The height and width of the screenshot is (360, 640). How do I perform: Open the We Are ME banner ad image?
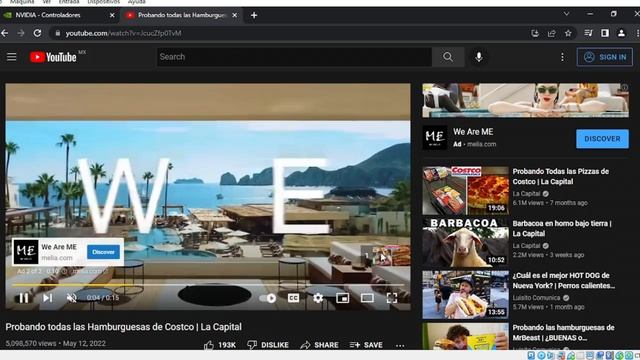[525, 100]
